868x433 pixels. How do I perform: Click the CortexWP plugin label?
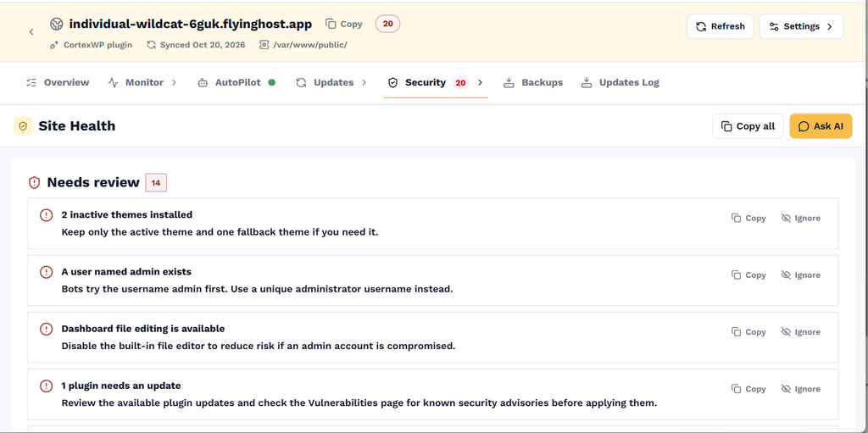(98, 45)
